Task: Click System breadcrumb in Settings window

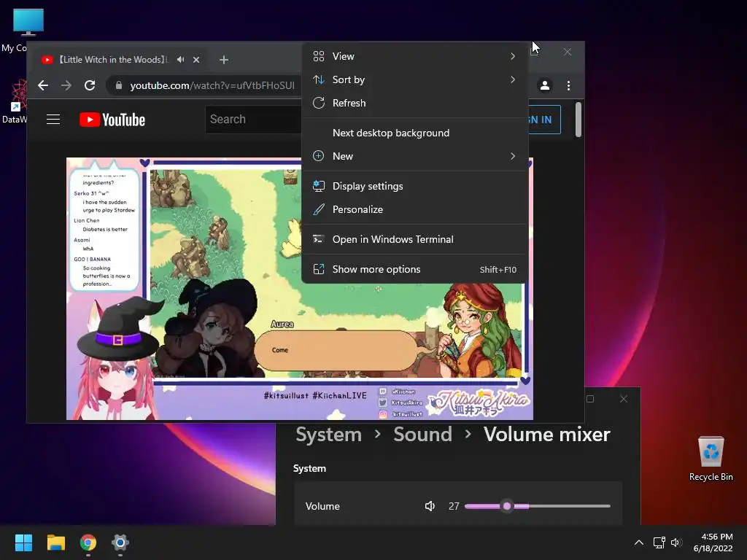Action: pos(329,435)
